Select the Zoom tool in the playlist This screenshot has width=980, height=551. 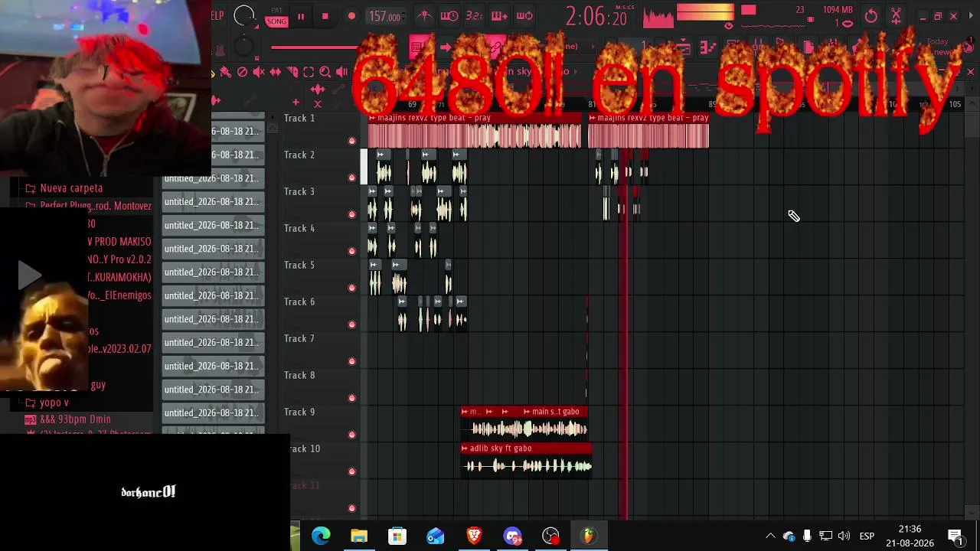tap(325, 72)
